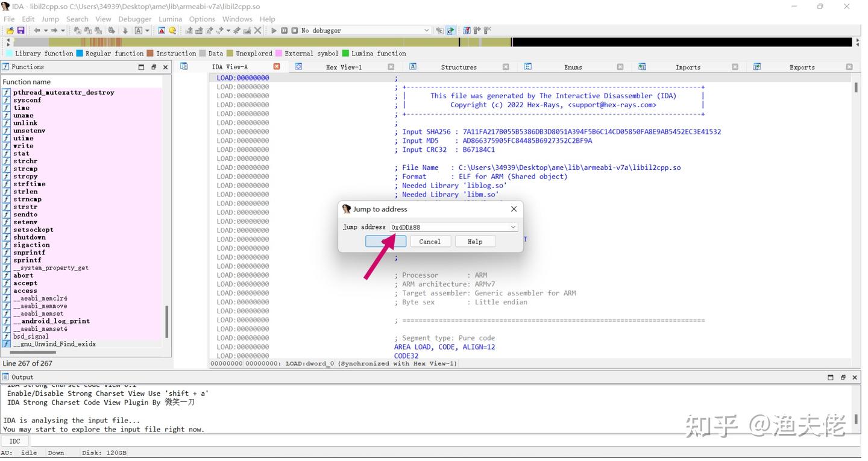Open the debugger selection dropdown
868x461 pixels.
click(x=427, y=31)
